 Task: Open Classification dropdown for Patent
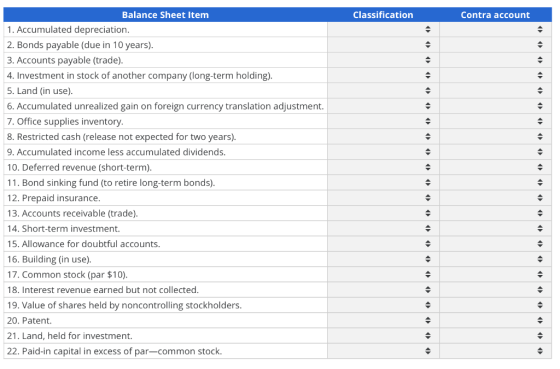(x=383, y=321)
